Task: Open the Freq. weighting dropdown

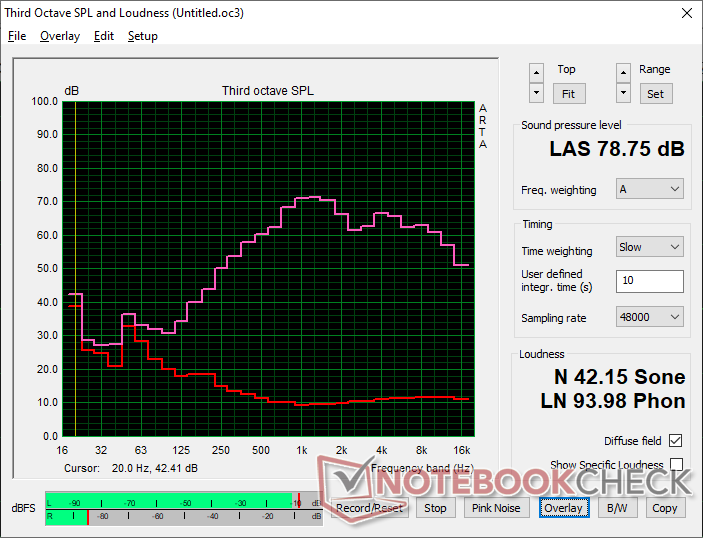Action: (x=650, y=189)
